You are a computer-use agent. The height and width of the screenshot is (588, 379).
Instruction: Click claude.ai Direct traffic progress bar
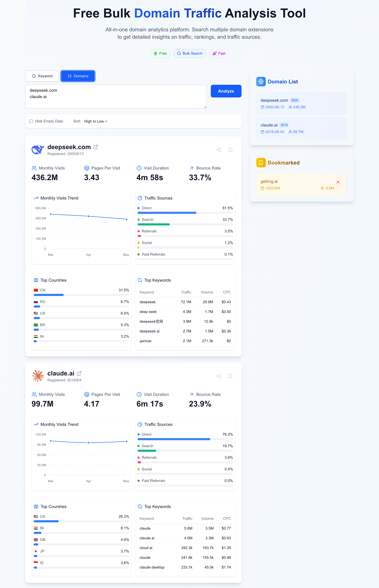click(185, 439)
